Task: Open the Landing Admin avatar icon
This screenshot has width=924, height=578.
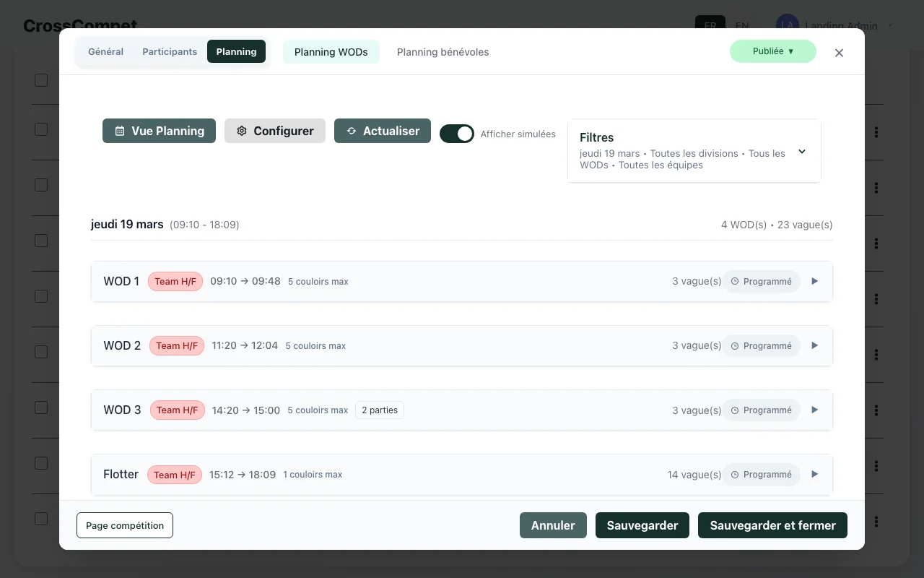Action: pos(787,25)
